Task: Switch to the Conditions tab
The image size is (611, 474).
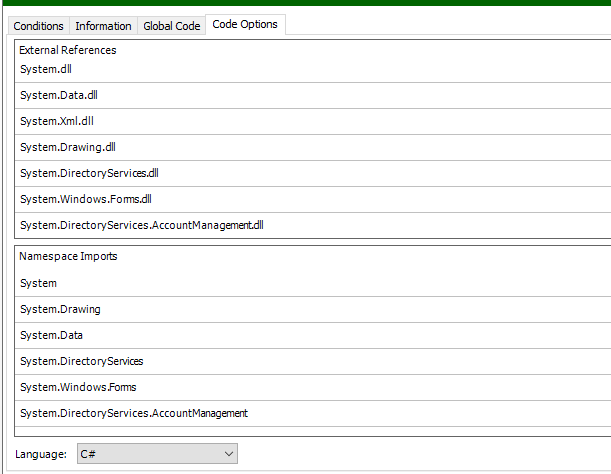Action: [x=39, y=26]
